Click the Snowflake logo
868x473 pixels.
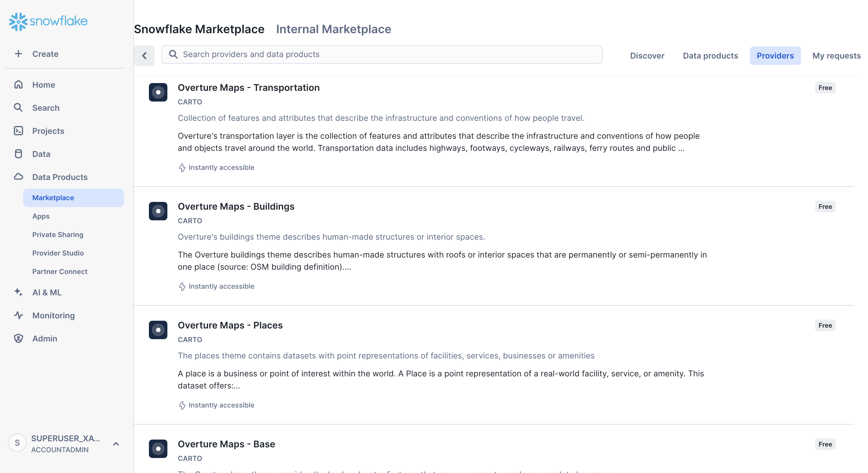click(x=48, y=22)
